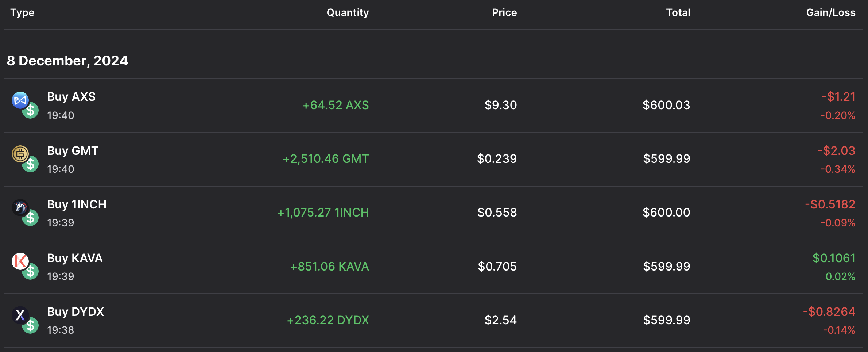Sort by the Gain/Loss column header

point(830,13)
